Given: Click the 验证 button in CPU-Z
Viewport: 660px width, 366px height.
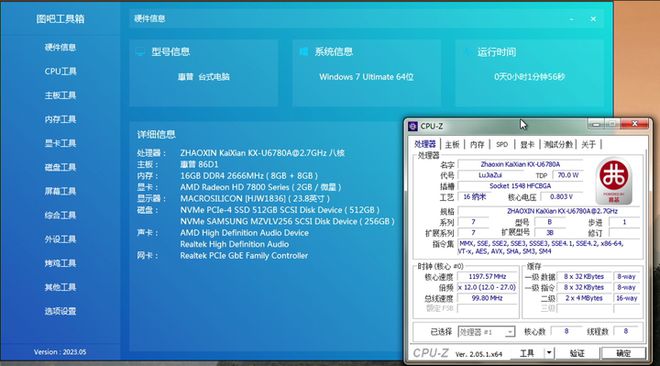Looking at the screenshot, I should pyautogui.click(x=577, y=353).
